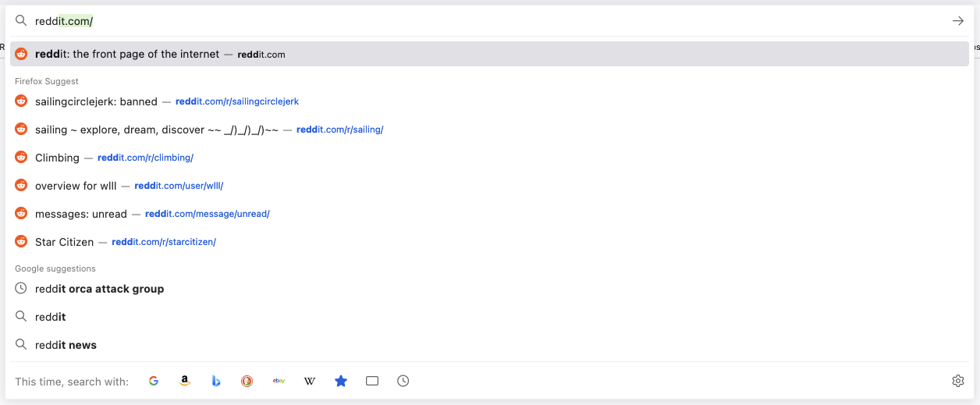Open the Star Citizen subreddit suggestion

[489, 242]
